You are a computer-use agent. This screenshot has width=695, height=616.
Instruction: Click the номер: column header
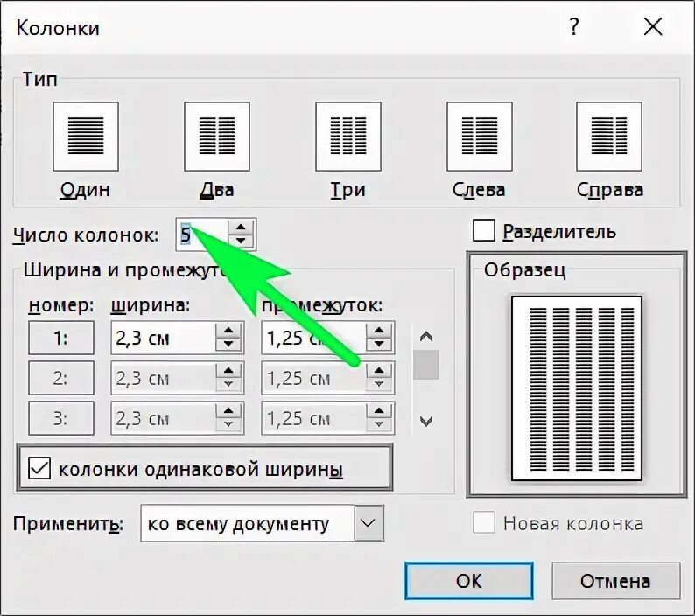click(x=61, y=305)
